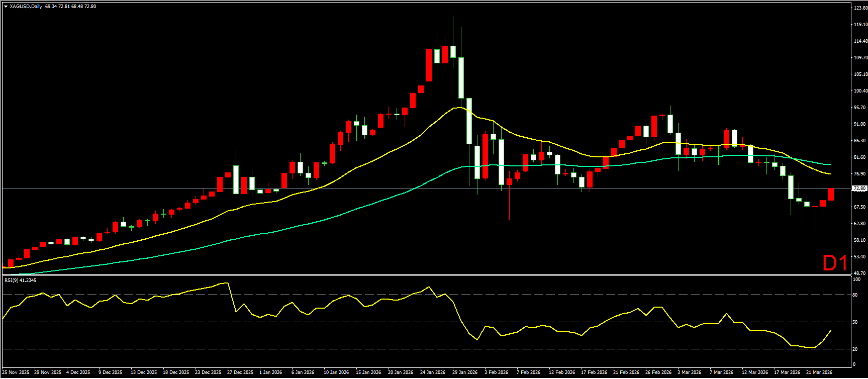Click the 123.80 price on the price scale
Image resolution: width=868 pixels, height=379 pixels.
(860, 8)
